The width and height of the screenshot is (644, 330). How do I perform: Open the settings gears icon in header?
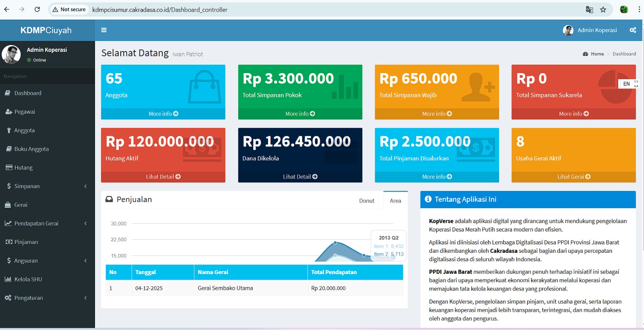[x=633, y=30]
